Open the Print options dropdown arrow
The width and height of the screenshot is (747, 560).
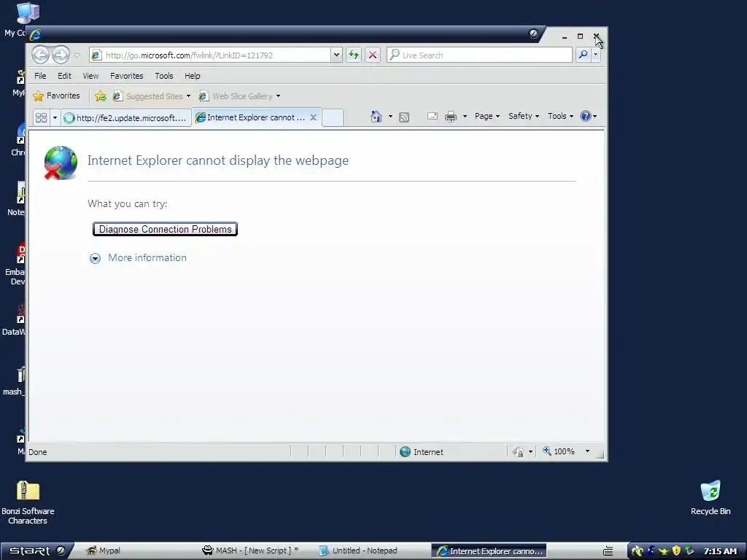(465, 116)
